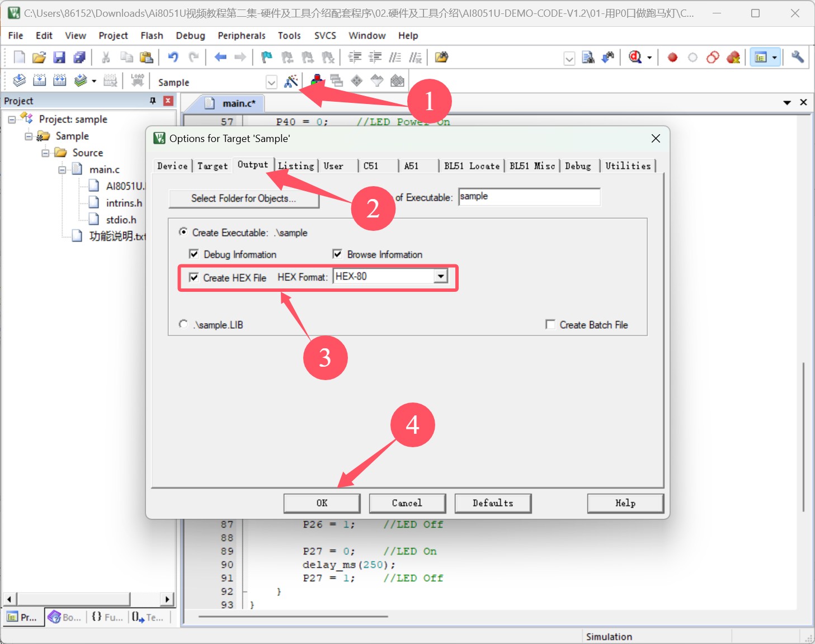Screen dimensions: 815x644
Task: Collapse the Sample target node
Action: click(x=29, y=136)
